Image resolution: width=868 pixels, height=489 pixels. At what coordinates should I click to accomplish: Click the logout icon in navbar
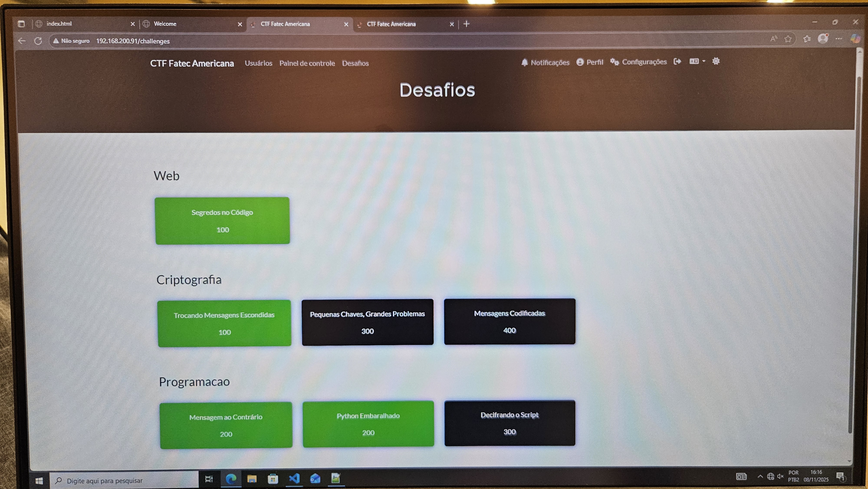tap(677, 61)
